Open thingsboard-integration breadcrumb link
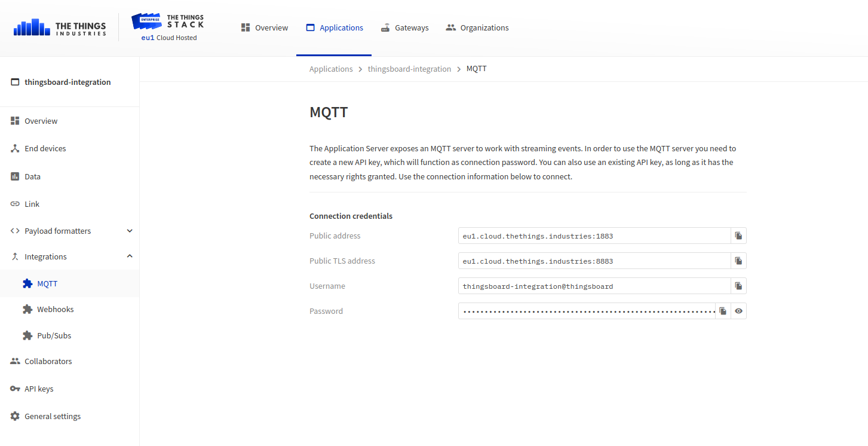868x446 pixels. point(409,69)
